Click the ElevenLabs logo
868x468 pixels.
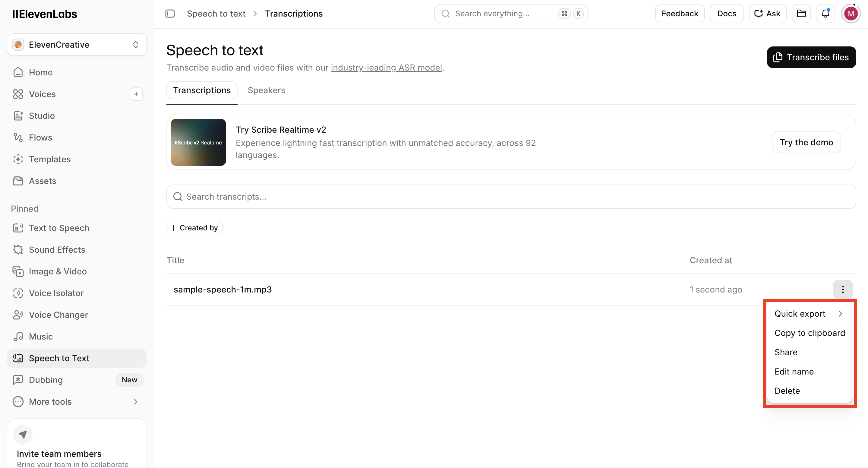point(45,14)
